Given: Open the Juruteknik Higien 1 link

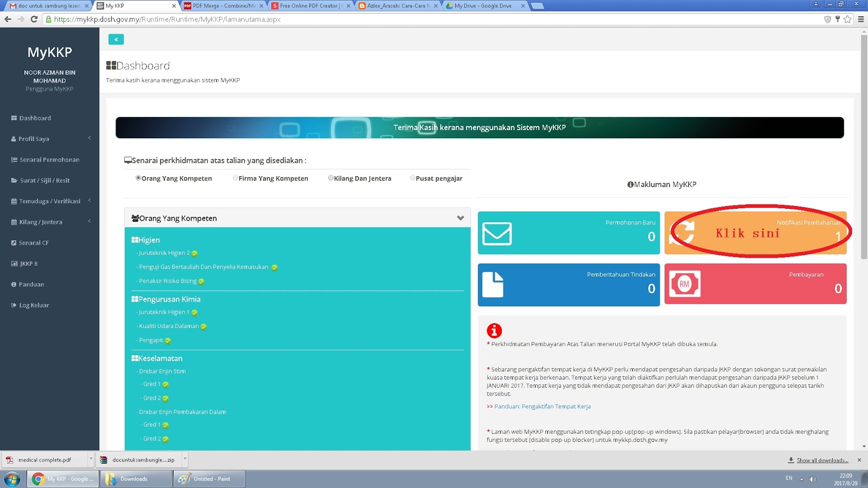Looking at the screenshot, I should click(164, 312).
